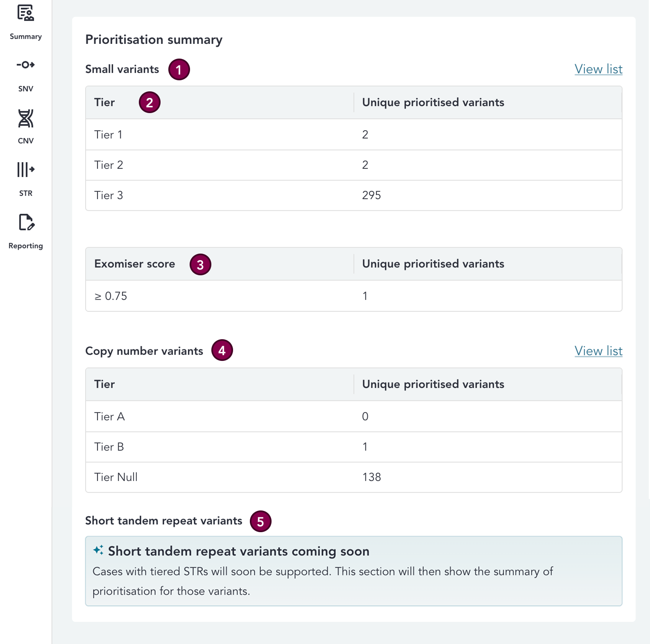Go to the SNV section icon

25,65
